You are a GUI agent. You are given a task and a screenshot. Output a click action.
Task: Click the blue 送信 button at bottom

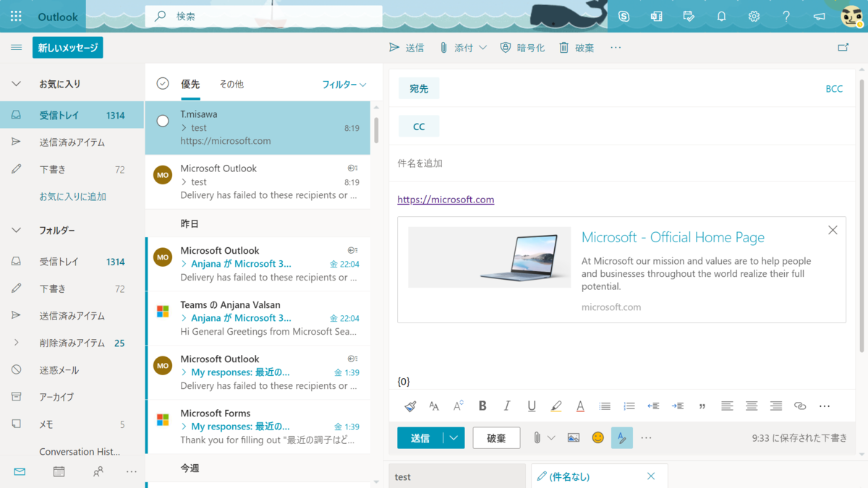[420, 438]
